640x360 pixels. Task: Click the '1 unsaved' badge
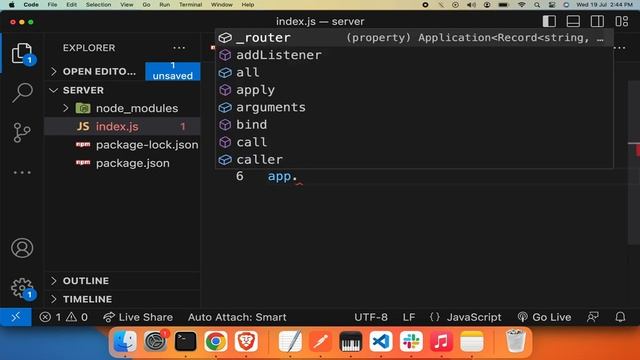[173, 71]
